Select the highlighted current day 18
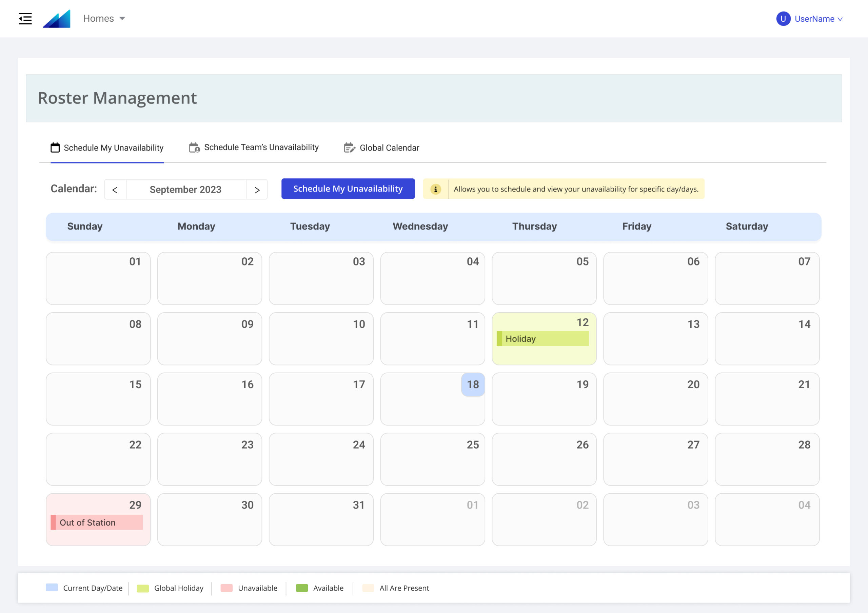The height and width of the screenshot is (613, 868). point(473,384)
